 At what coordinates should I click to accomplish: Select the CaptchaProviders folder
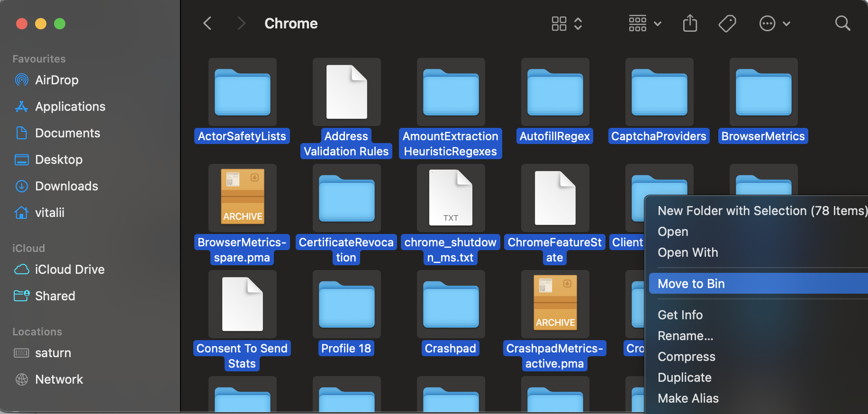(660, 92)
